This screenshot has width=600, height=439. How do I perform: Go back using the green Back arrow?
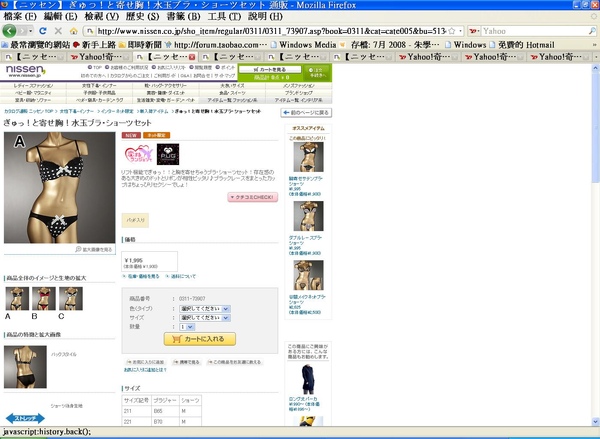pyautogui.click(x=9, y=31)
